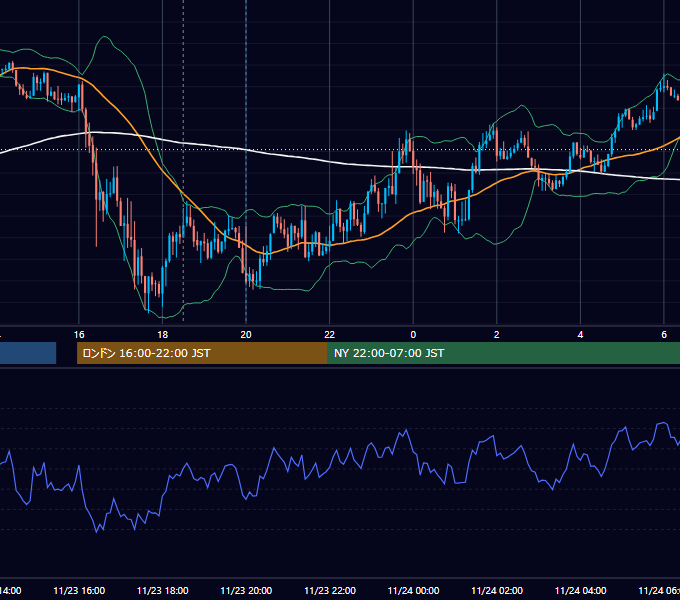This screenshot has height=600, width=680.
Task: Click the London 16:00-22:00 JST session bar
Action: coord(202,353)
